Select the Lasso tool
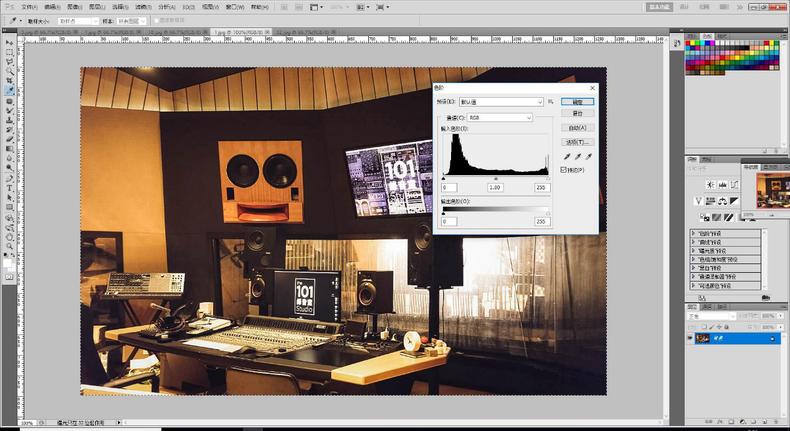 tap(9, 63)
